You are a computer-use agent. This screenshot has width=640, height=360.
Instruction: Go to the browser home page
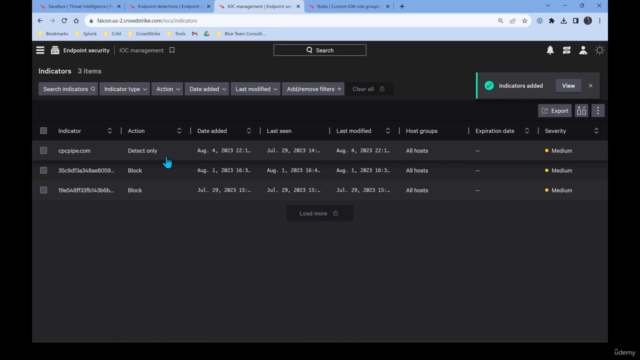pyautogui.click(x=76, y=20)
